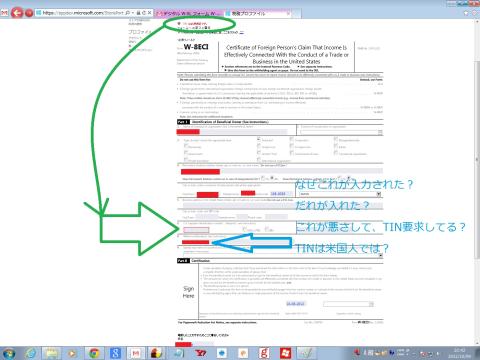Open the orange-dot taskbar icon beside red g
Image resolution: width=480 pixels, height=360 pixels.
tap(243, 353)
